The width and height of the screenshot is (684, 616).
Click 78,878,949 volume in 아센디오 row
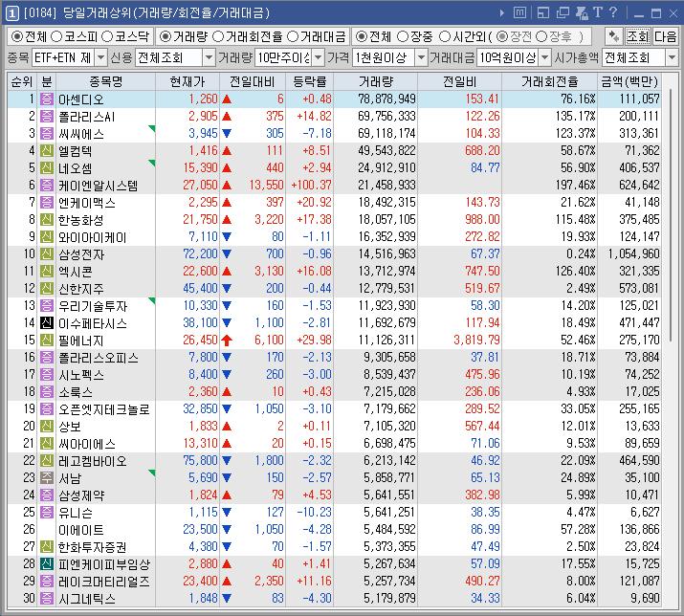[x=386, y=99]
